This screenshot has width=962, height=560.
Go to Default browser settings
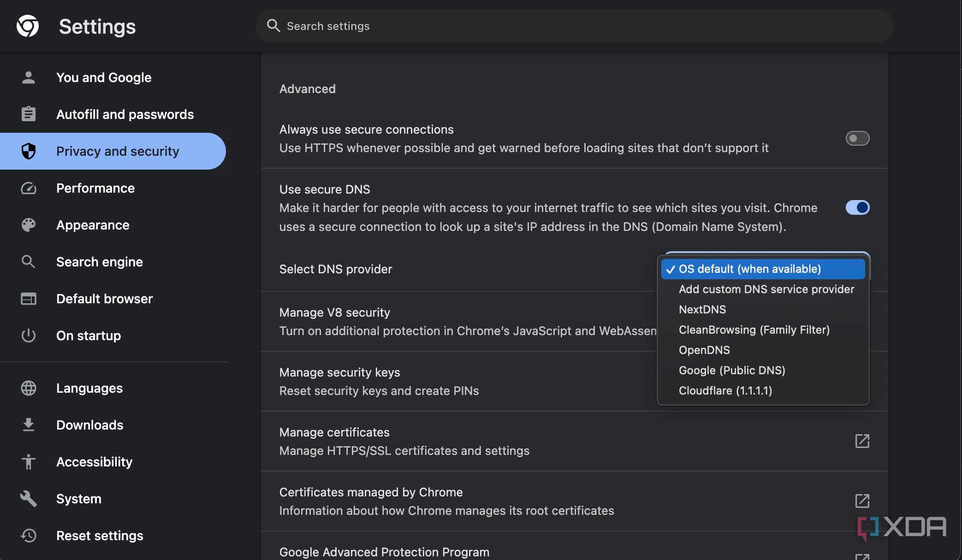pyautogui.click(x=113, y=299)
